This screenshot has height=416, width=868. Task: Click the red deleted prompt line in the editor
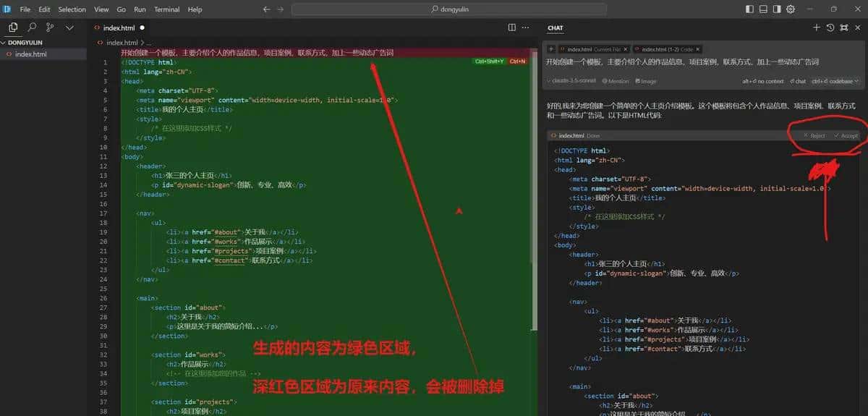(x=325, y=53)
